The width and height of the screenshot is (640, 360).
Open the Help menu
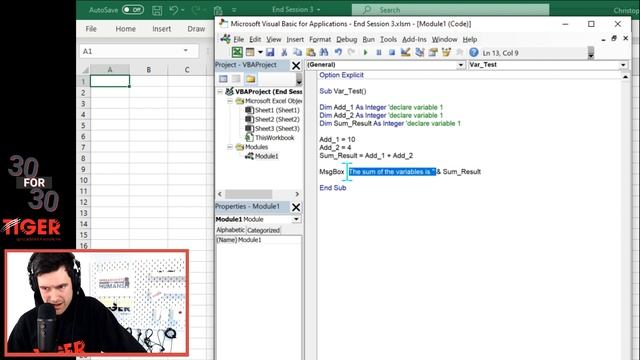[470, 39]
